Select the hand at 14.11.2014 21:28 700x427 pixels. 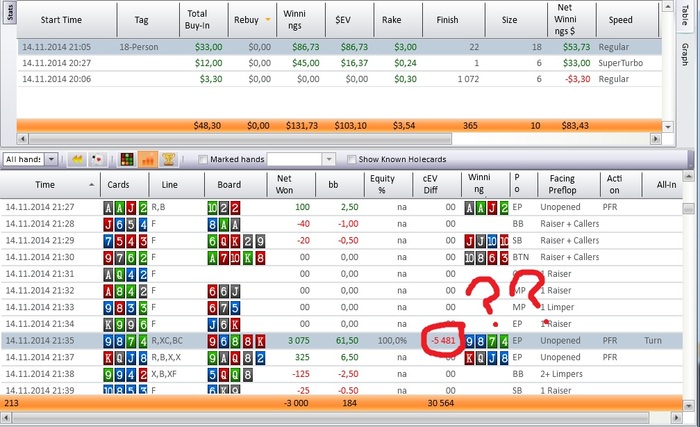click(x=342, y=224)
